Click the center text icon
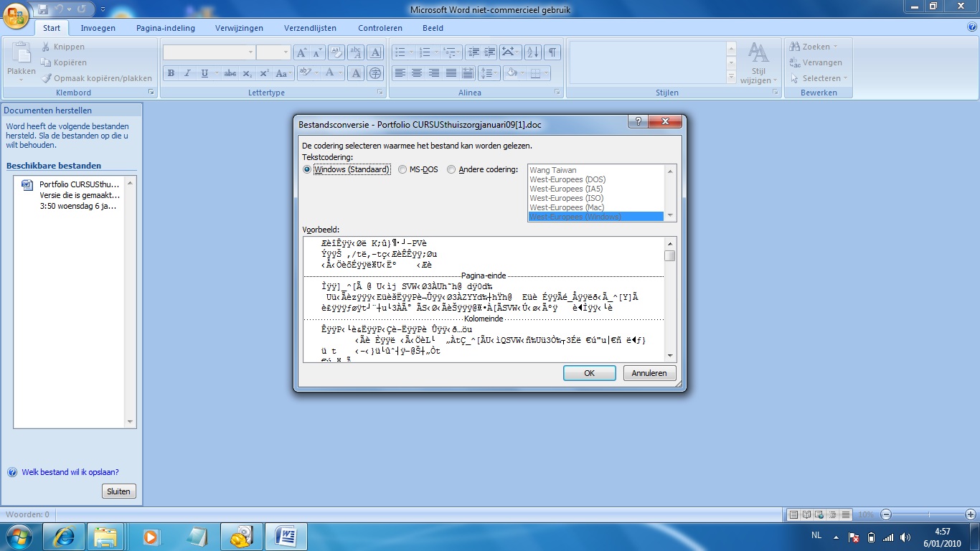 (x=417, y=73)
